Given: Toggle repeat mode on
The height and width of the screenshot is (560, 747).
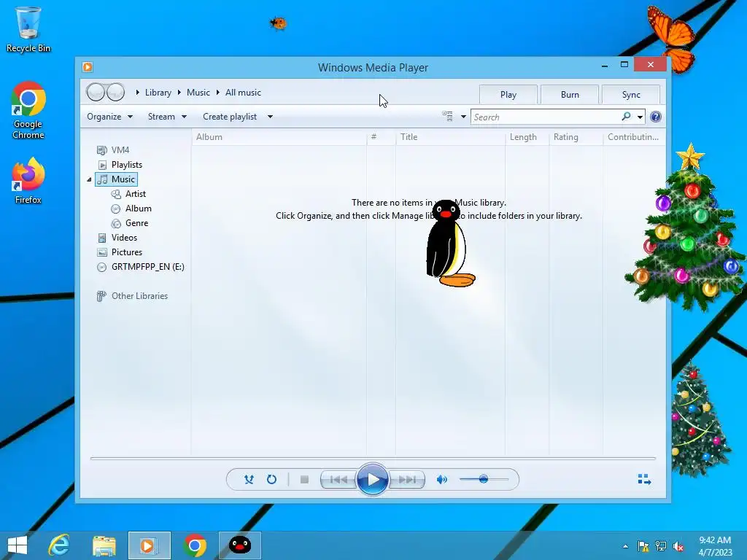Looking at the screenshot, I should click(271, 480).
